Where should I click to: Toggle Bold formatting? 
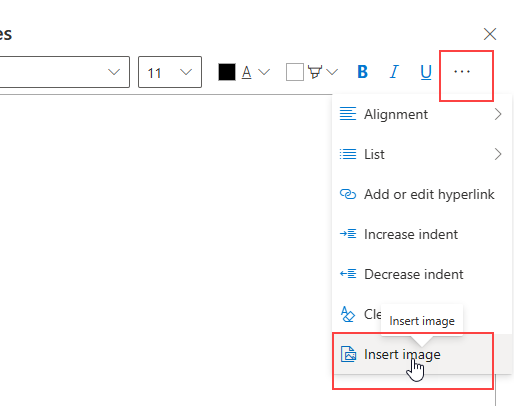pyautogui.click(x=362, y=72)
